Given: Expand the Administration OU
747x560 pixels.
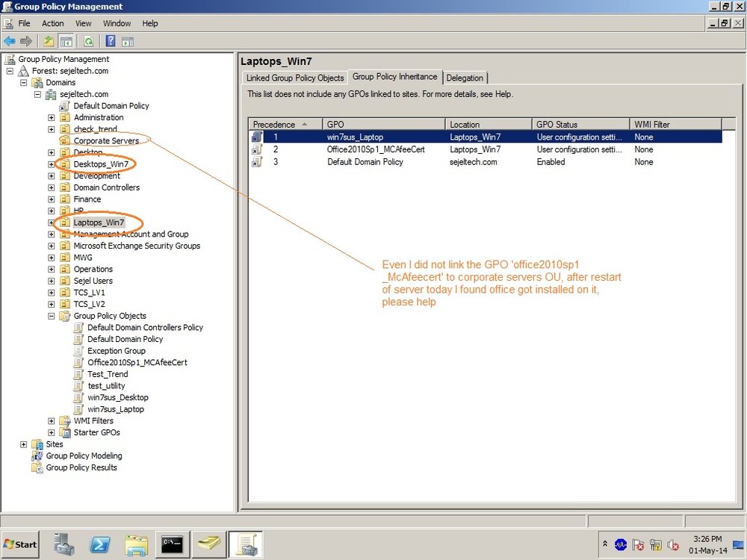Looking at the screenshot, I should 52,118.
